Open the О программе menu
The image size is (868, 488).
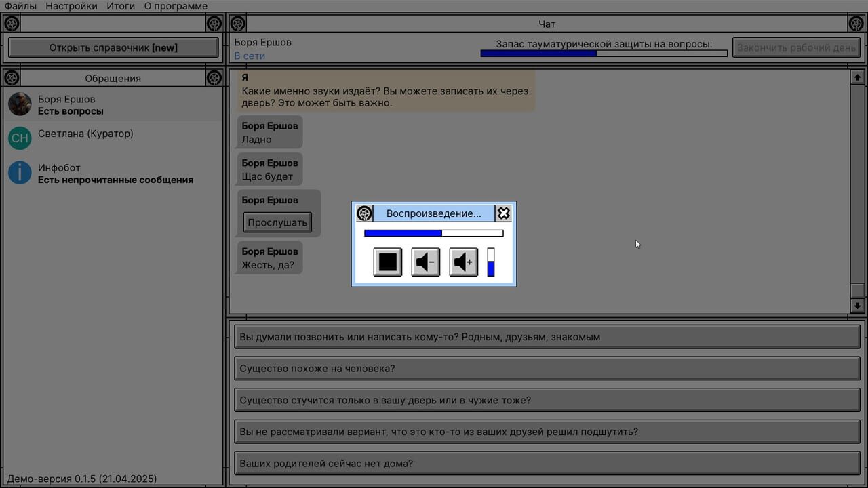pos(176,6)
